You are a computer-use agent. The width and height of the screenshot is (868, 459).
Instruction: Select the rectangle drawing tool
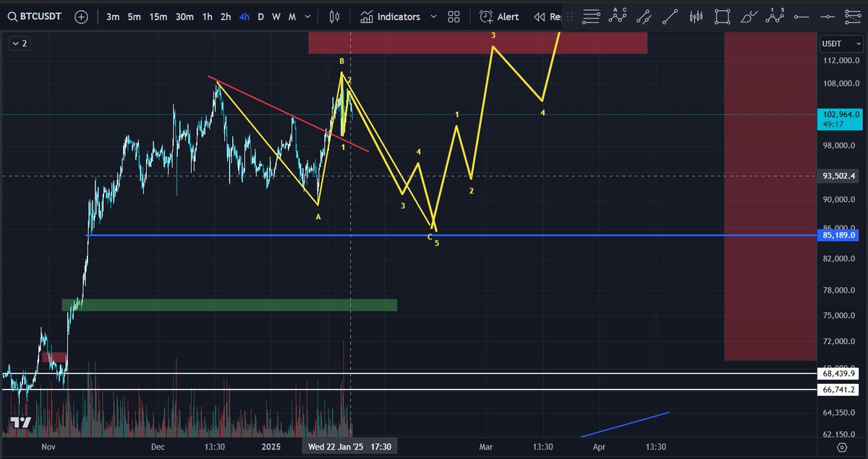722,16
